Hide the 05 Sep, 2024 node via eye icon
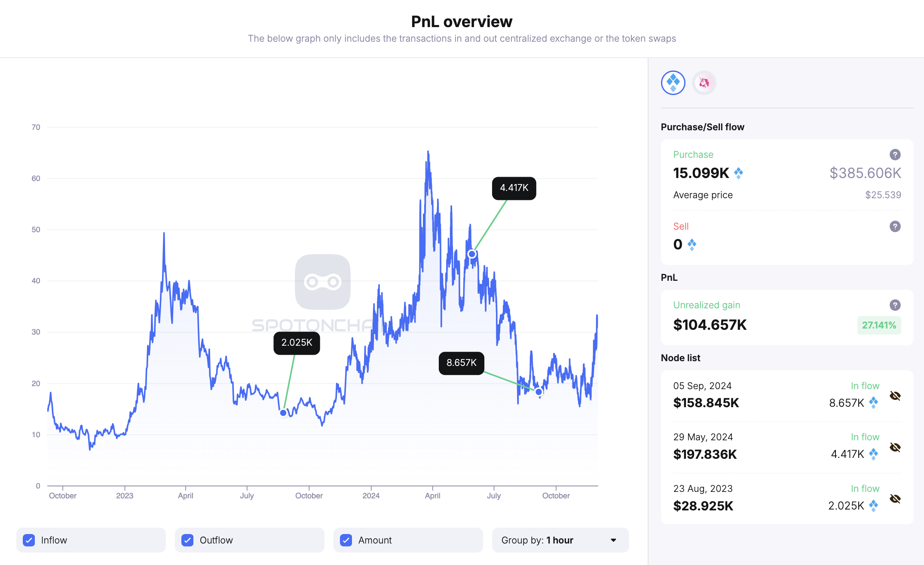This screenshot has height=565, width=924. pos(895,396)
